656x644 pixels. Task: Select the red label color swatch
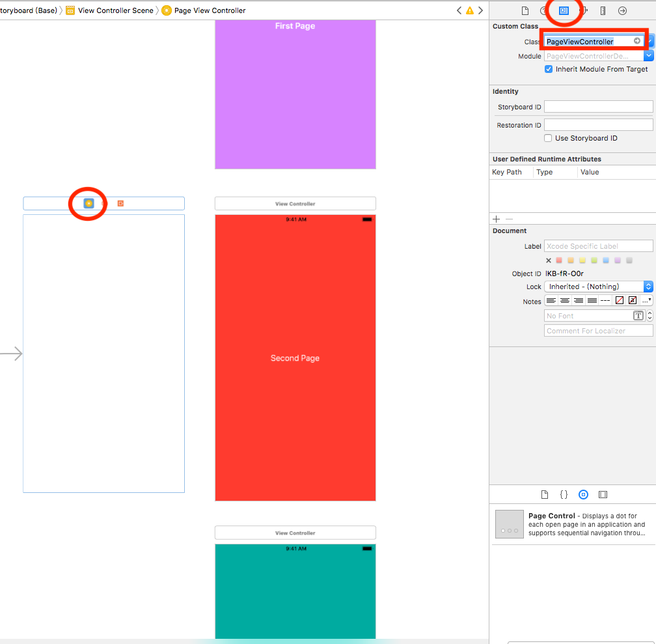(x=560, y=260)
